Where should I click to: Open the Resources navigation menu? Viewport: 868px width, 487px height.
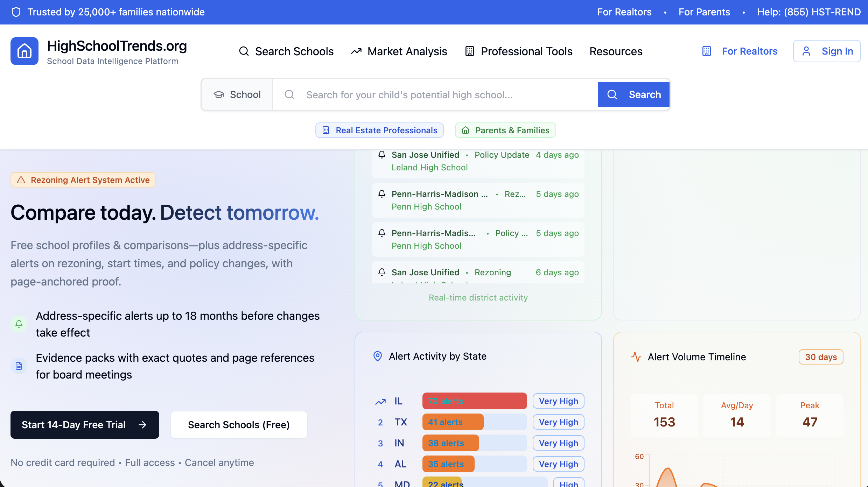tap(616, 51)
